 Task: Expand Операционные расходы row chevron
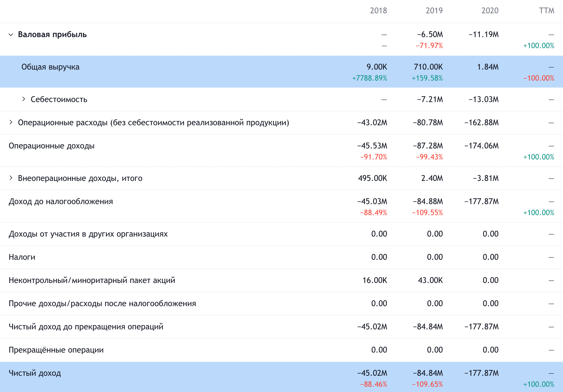(x=11, y=122)
